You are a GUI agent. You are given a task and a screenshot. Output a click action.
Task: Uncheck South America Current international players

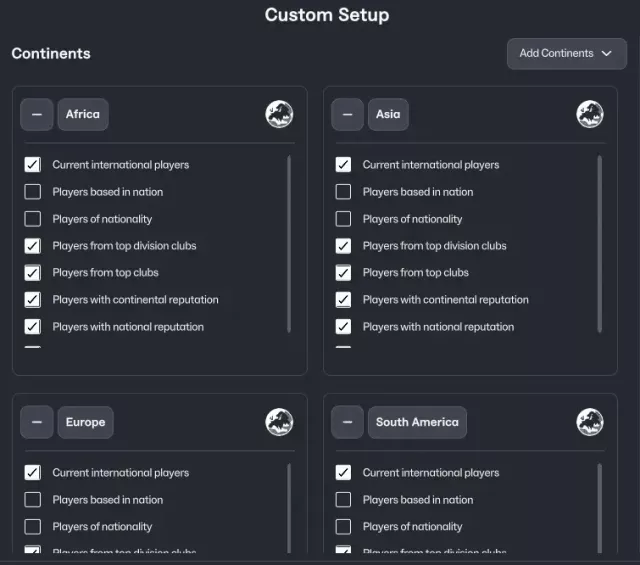(x=343, y=473)
